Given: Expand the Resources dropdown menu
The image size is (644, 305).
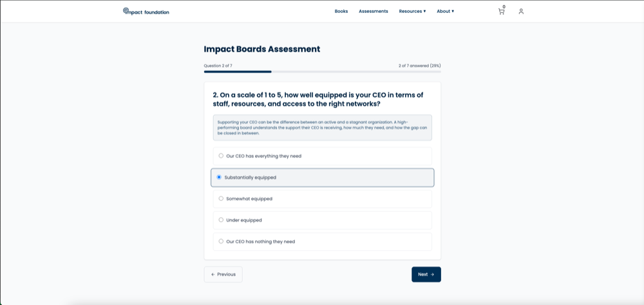Looking at the screenshot, I should click(x=412, y=12).
